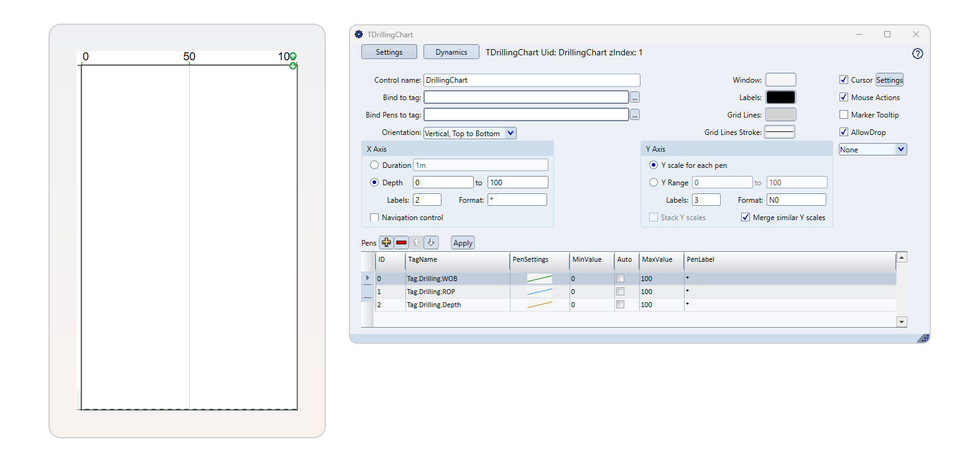Open help with the question mark icon
The width and height of the screenshot is (980, 462).
pos(917,53)
